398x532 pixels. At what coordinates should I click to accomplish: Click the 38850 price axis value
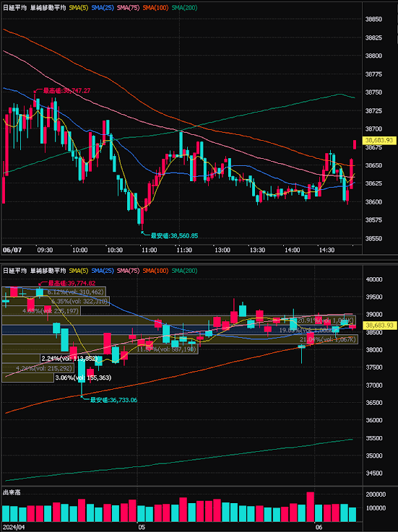373,19
